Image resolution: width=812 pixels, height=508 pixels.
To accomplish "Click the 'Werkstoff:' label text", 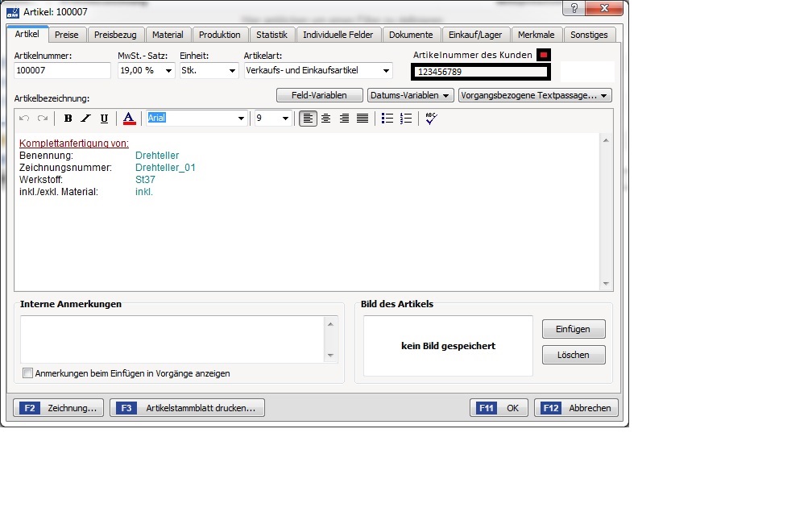I will (x=41, y=180).
